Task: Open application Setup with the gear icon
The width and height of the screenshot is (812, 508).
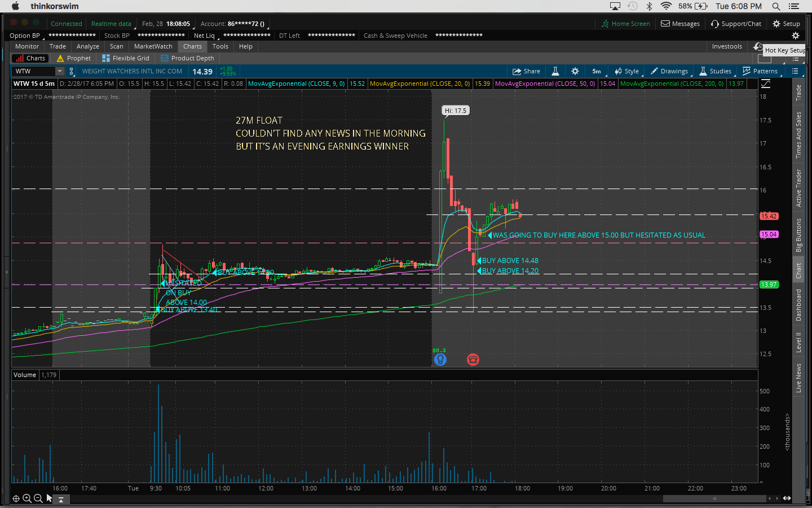Action: pos(786,24)
